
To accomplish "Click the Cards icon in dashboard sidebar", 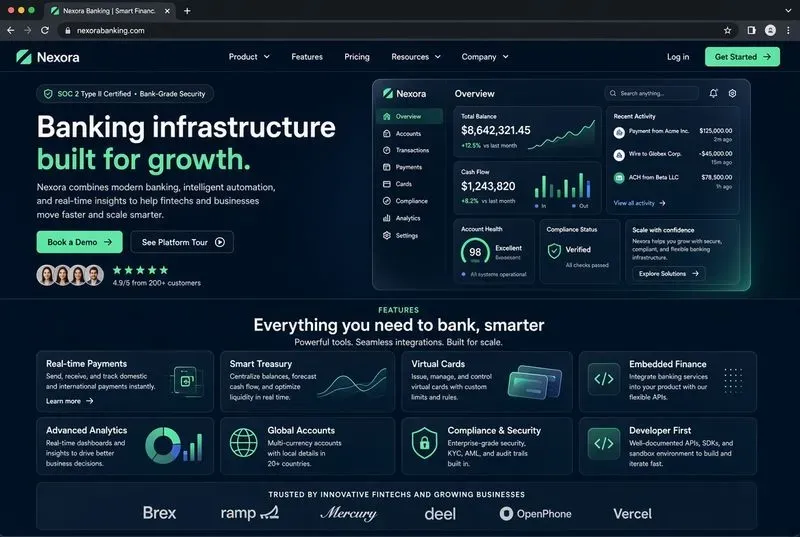I will click(387, 184).
